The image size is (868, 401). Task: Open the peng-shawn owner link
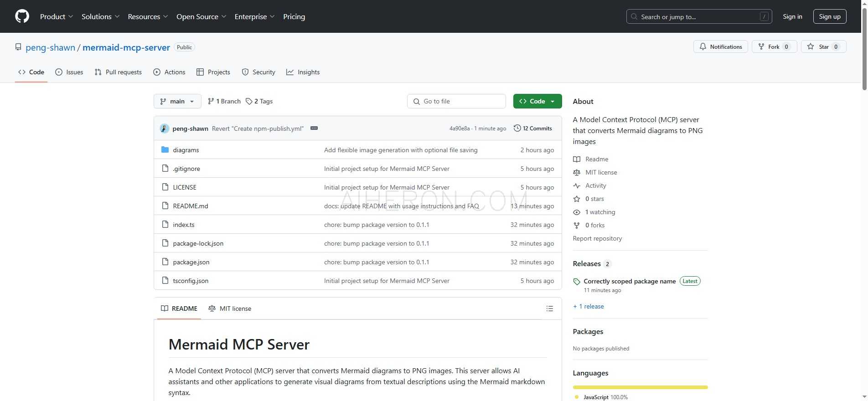(x=50, y=47)
